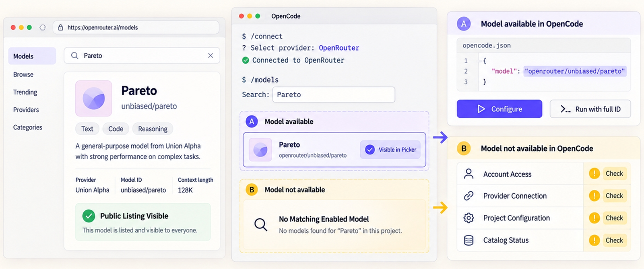This screenshot has width=644, height=269.
Task: Click the warning icon beside Project Configuration
Action: 594,218
